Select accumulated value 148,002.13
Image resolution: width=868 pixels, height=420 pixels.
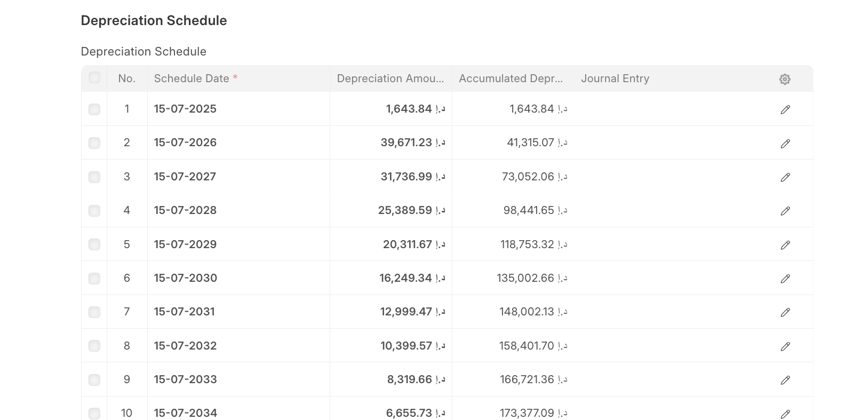[513, 312]
